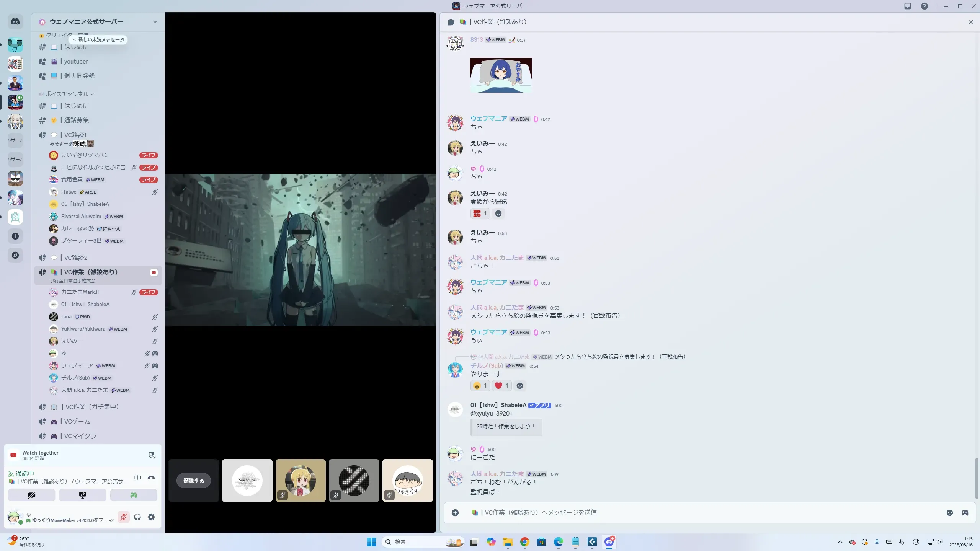Start an activity with the green controller button
The height and width of the screenshot is (551, 980).
click(x=133, y=495)
